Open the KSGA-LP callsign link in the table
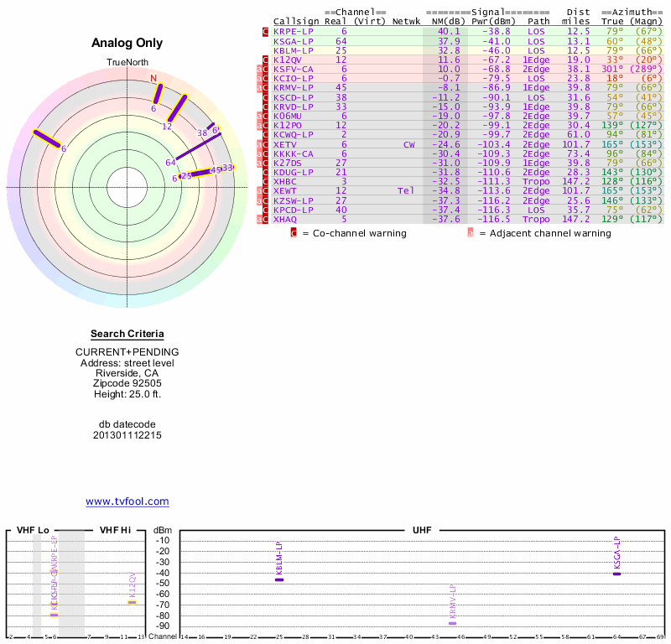 (294, 41)
